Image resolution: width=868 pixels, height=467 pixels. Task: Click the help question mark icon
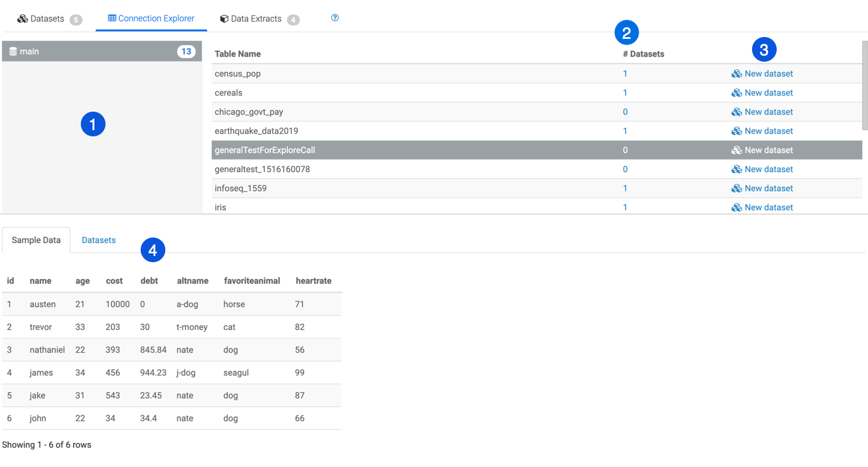coord(335,18)
